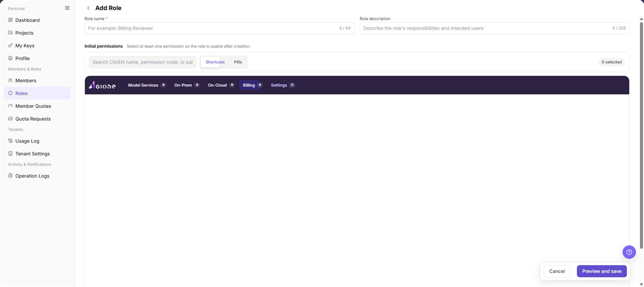Select the Billing permission tab
Viewport: 644px width, 287px height.
click(253, 85)
